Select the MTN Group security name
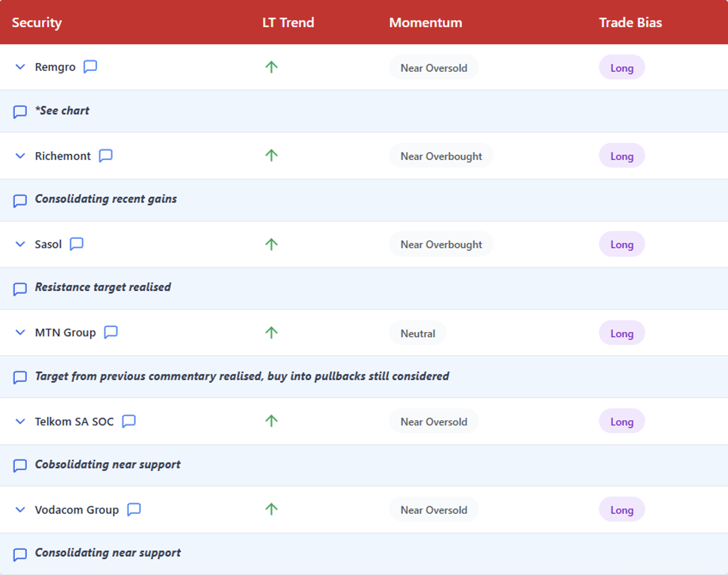The width and height of the screenshot is (728, 575). 65,333
